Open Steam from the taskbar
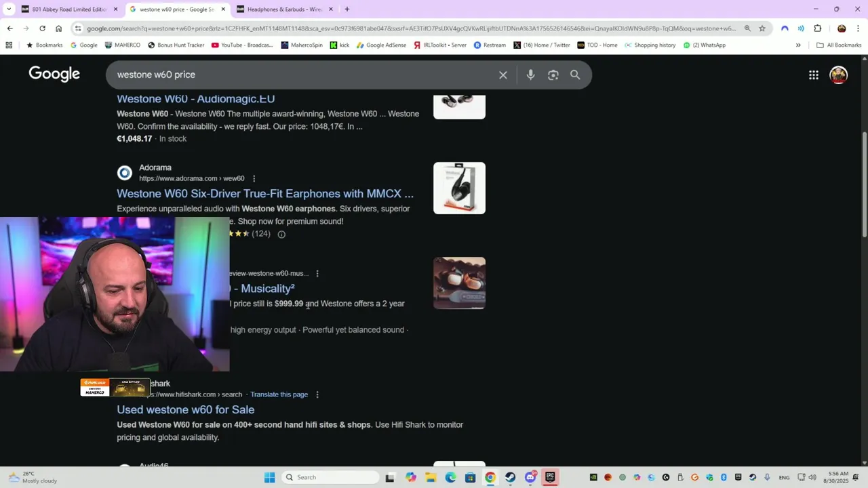868x488 pixels. coord(510,477)
